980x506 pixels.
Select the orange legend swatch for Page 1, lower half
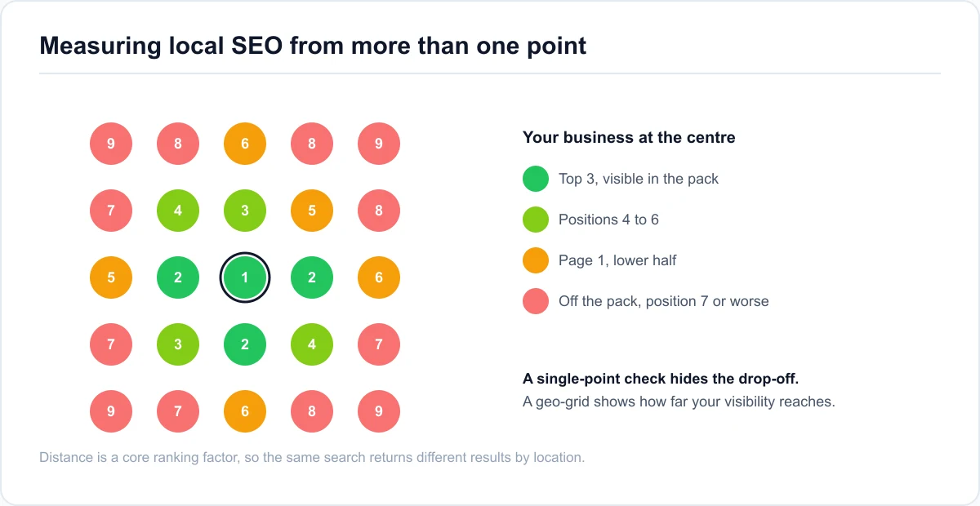[536, 260]
